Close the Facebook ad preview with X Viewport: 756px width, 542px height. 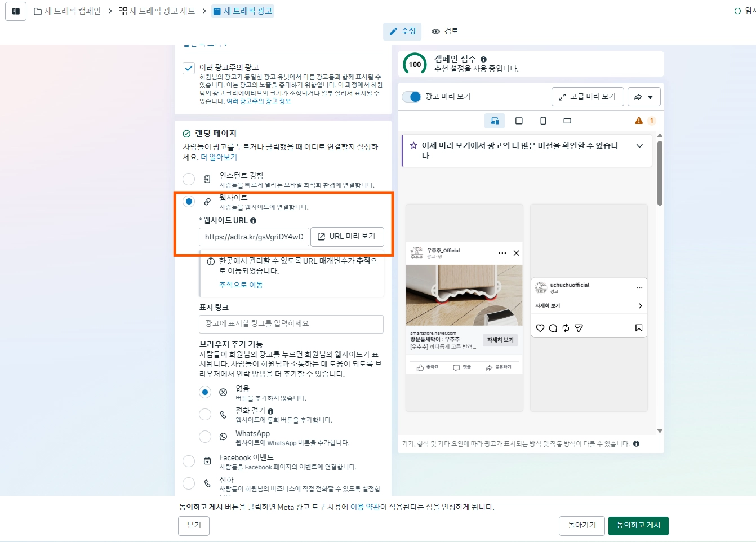[516, 253]
